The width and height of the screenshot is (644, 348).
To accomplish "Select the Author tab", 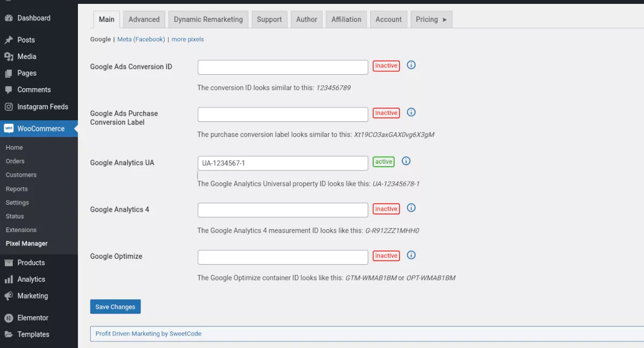I will point(306,19).
